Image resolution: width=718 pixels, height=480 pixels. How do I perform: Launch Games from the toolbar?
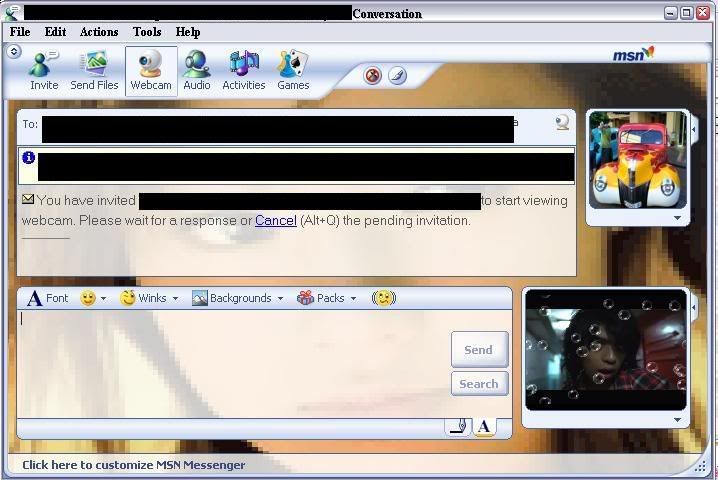click(x=293, y=70)
